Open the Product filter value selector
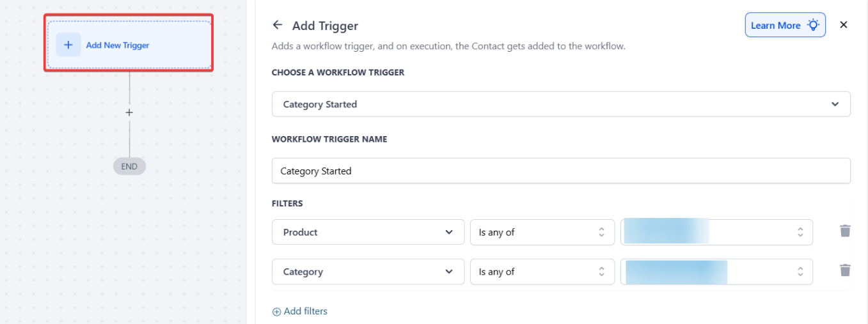868x324 pixels. (716, 233)
